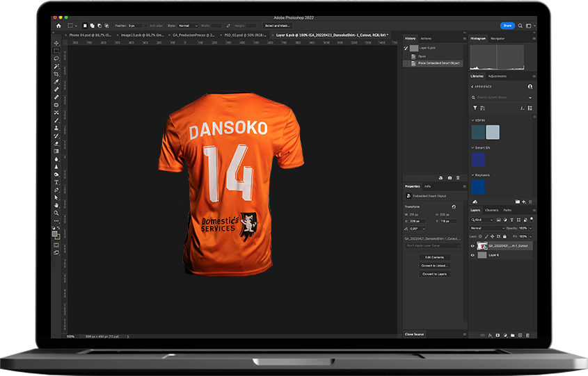This screenshot has height=376, width=588.
Task: Open the Opacity dropdown arrow
Action: click(x=530, y=228)
